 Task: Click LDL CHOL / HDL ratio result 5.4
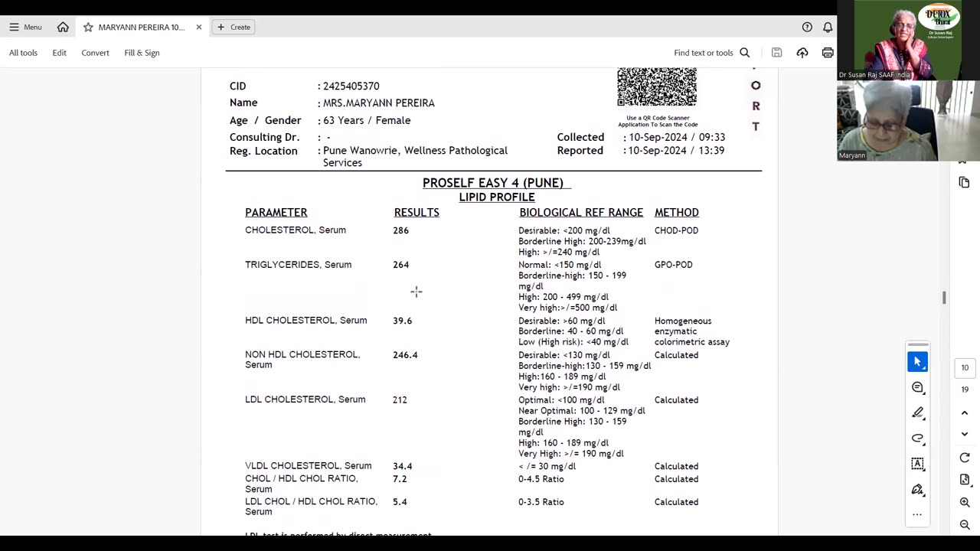click(400, 502)
